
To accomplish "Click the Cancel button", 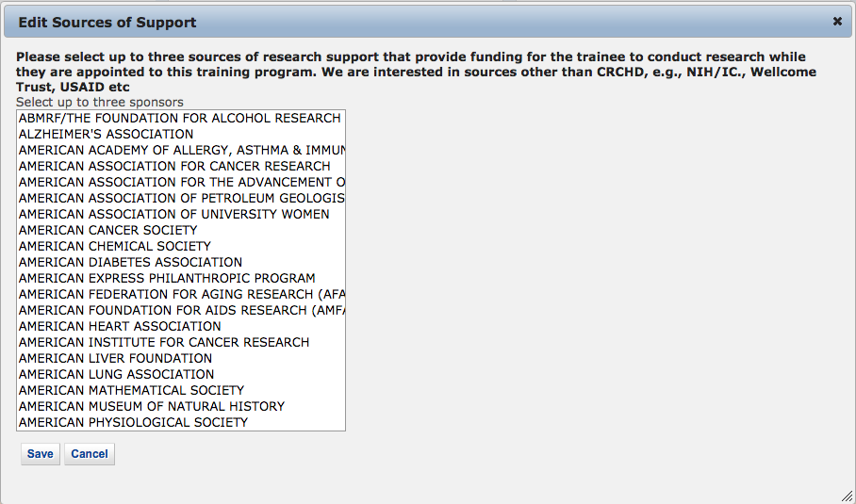I will (x=90, y=454).
